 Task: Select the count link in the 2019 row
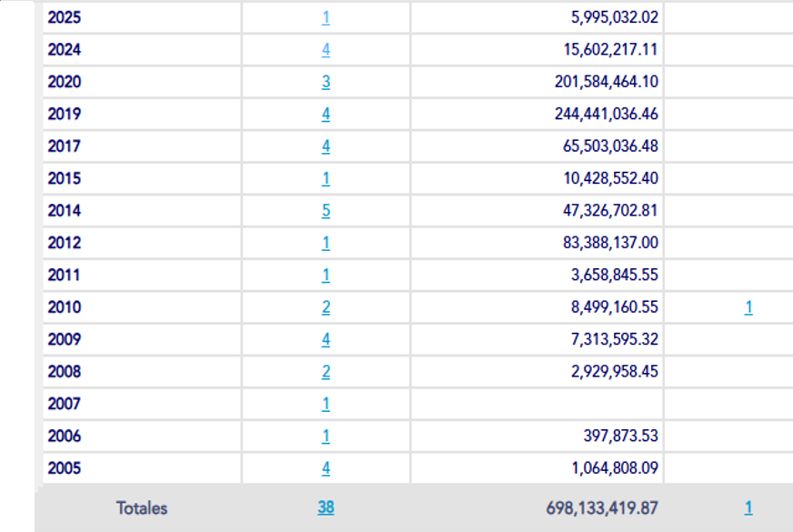[x=326, y=114]
